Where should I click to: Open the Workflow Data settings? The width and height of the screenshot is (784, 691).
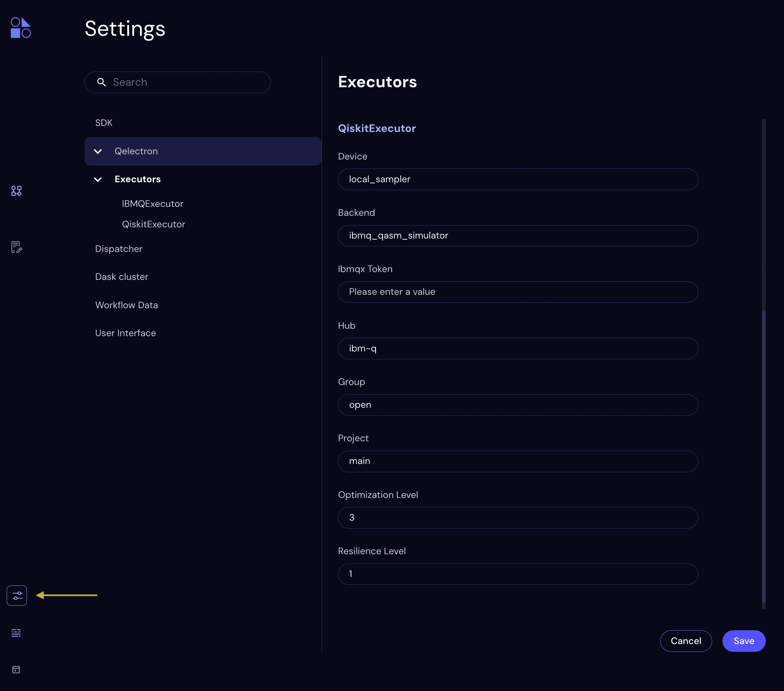126,305
